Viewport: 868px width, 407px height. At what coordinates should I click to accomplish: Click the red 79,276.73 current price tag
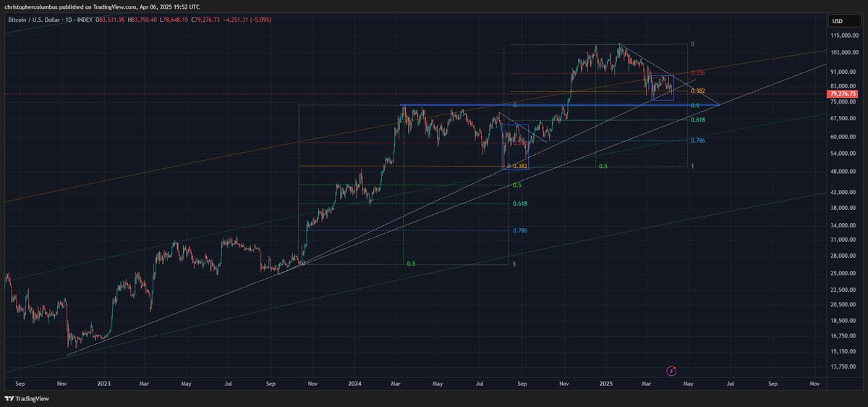coord(844,94)
